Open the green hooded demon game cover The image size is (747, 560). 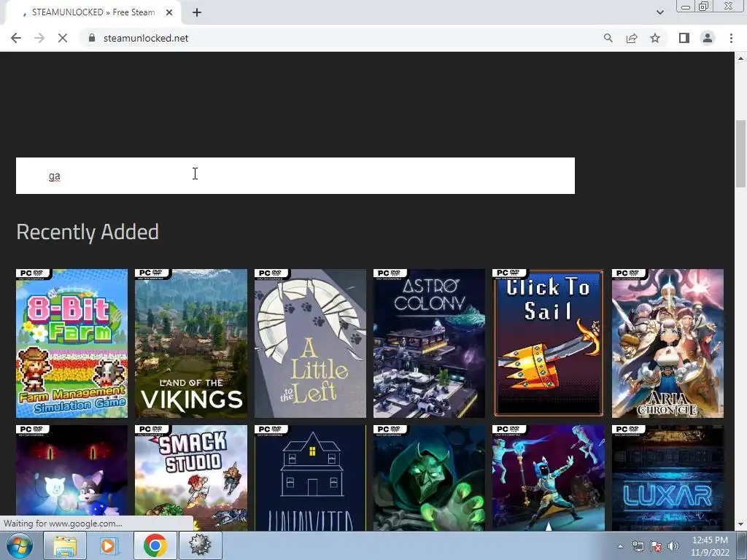429,478
